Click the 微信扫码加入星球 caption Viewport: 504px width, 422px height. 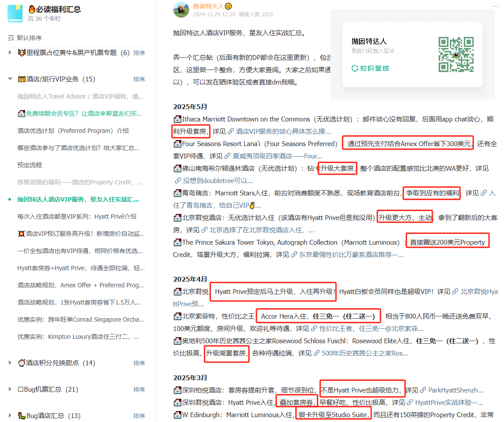pyautogui.click(x=373, y=51)
